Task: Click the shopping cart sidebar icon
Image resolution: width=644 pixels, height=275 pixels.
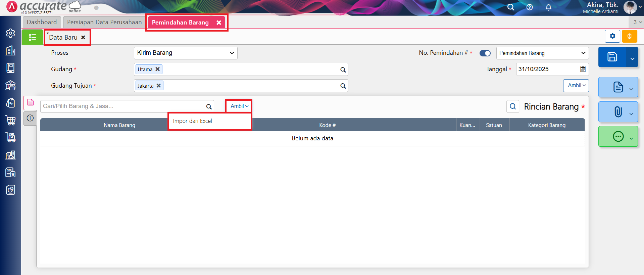Action: click(10, 120)
